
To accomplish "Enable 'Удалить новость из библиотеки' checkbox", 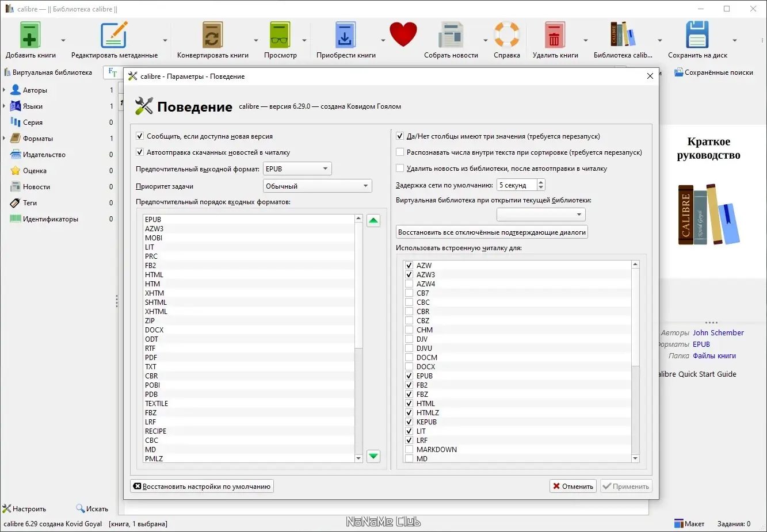I will [400, 169].
